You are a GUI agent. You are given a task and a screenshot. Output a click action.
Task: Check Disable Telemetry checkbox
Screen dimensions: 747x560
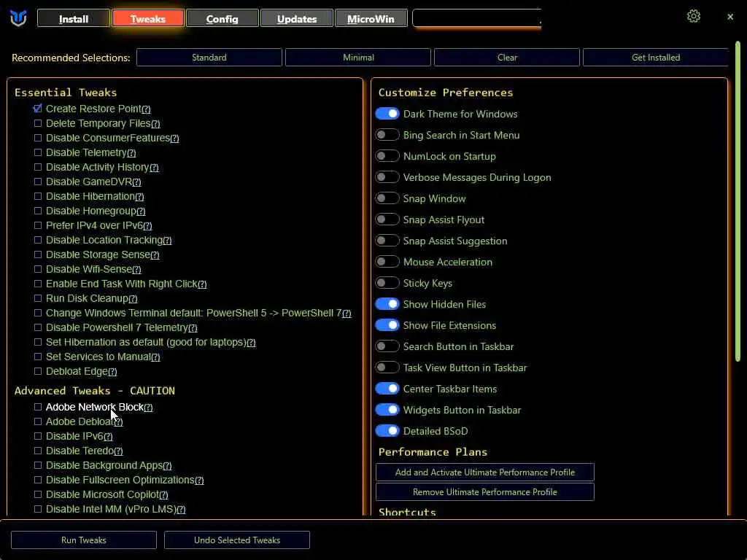[38, 152]
